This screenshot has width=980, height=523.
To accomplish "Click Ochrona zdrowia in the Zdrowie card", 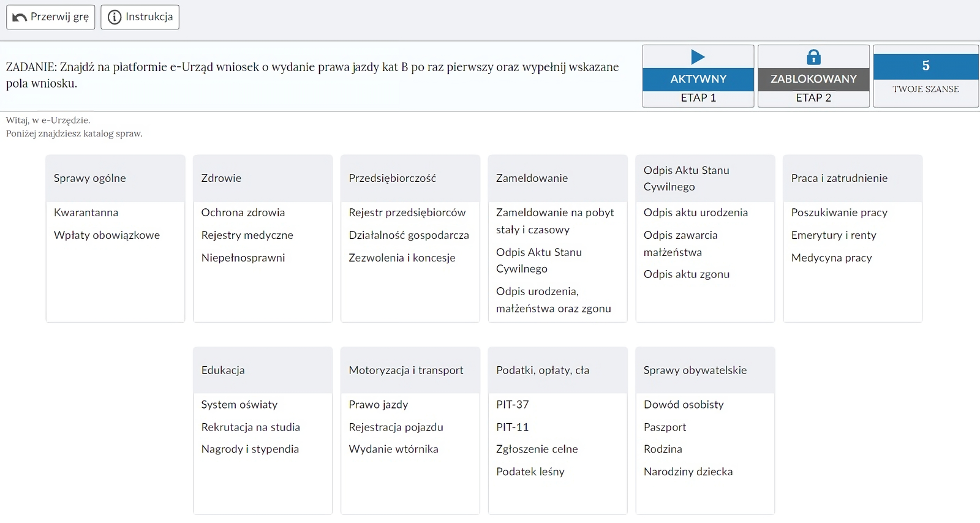I will (243, 213).
